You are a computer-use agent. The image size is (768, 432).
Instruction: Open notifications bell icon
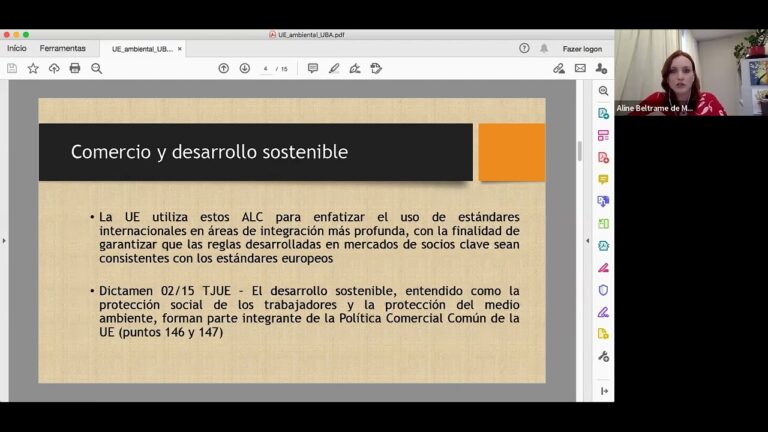click(x=544, y=48)
